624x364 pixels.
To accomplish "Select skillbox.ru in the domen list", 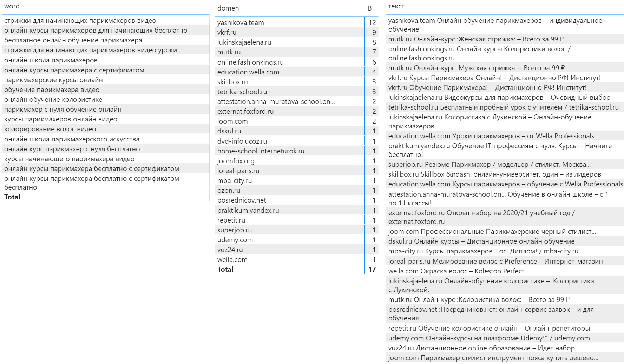I will 232,82.
